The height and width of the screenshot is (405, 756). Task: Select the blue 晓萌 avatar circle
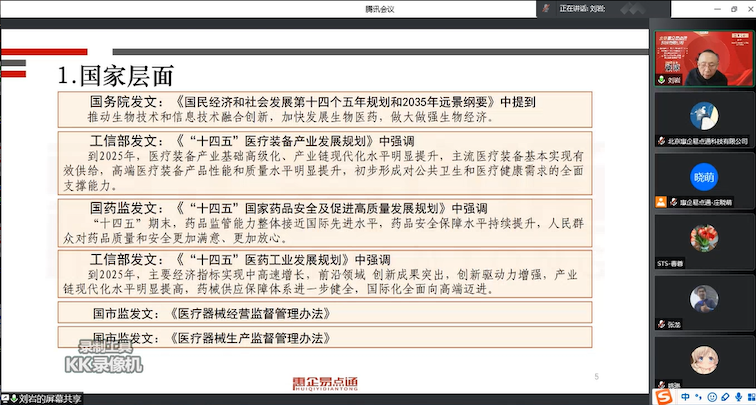pyautogui.click(x=704, y=177)
